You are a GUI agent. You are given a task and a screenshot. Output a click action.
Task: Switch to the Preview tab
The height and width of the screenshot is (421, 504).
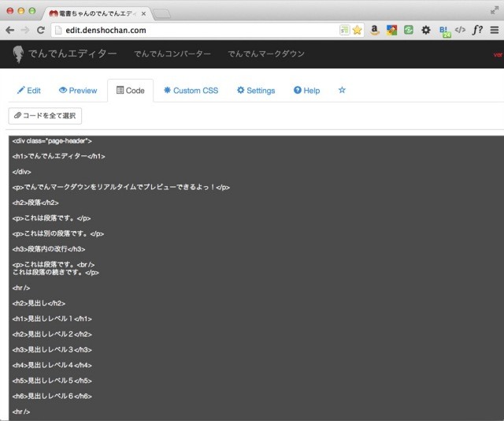pos(78,91)
